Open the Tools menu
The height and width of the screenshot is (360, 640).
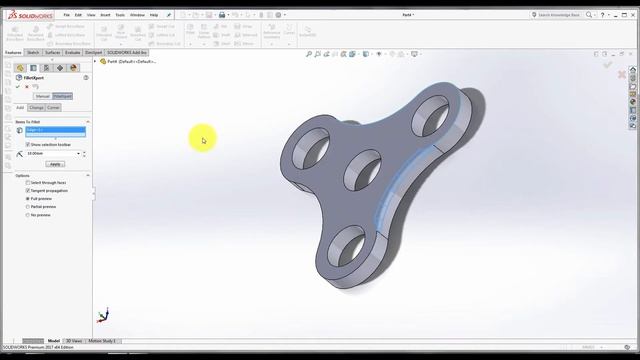tap(120, 15)
